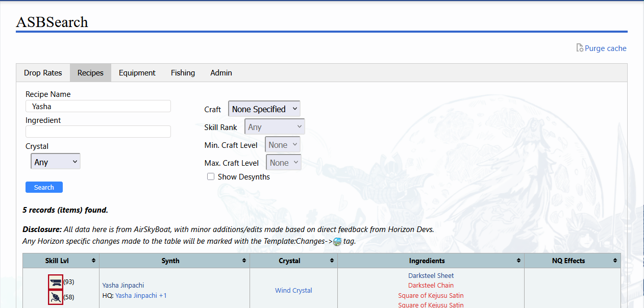Open the Max. Craft Level dropdown
Image resolution: width=644 pixels, height=308 pixels.
tap(284, 163)
